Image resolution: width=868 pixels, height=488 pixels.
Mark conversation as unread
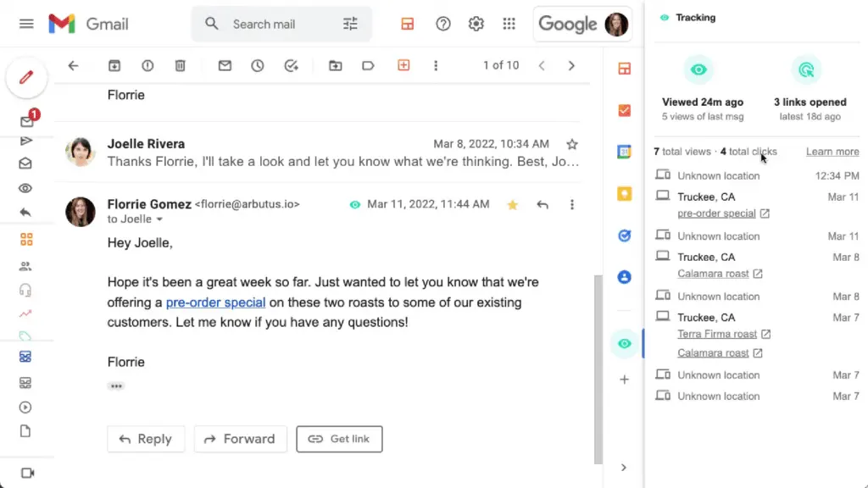pos(224,66)
